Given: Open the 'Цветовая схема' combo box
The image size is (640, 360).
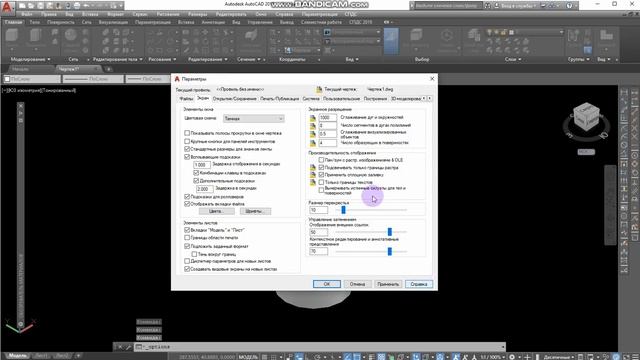Looking at the screenshot, I should point(253,118).
